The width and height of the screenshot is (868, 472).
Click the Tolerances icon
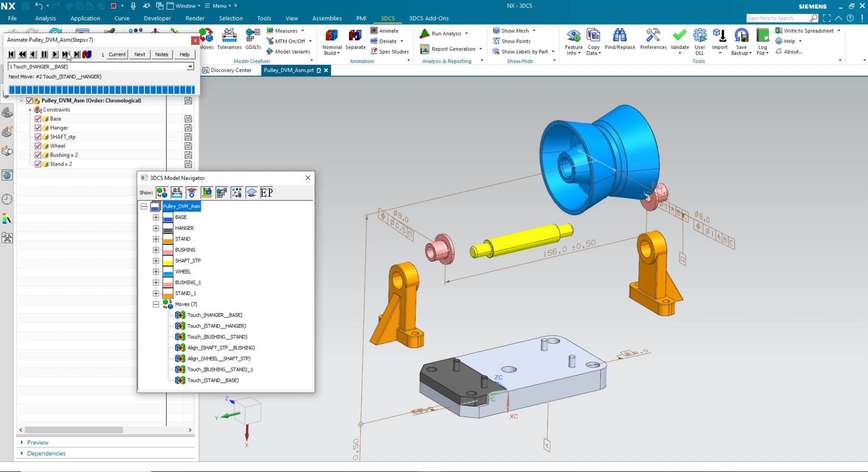(229, 37)
